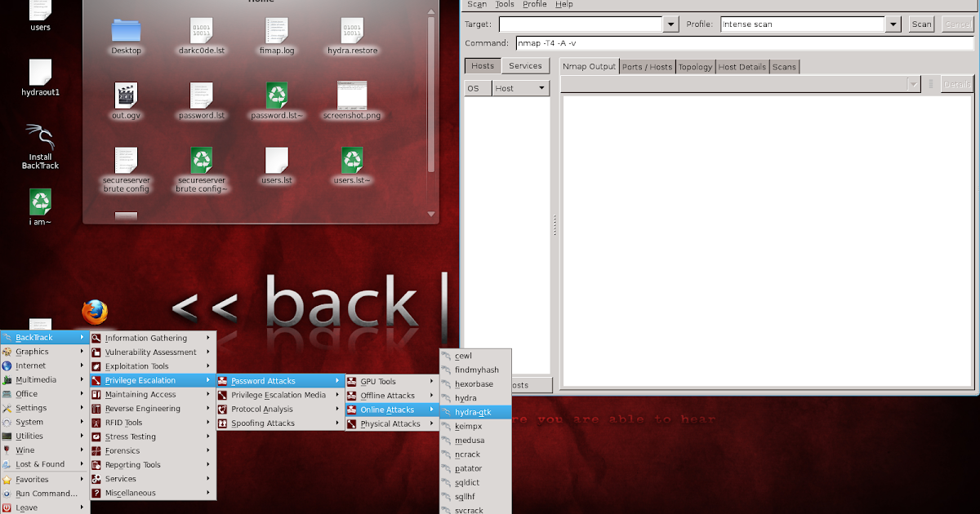Viewport: 980px width, 514px height.
Task: Select users.lst~ backup file icon
Action: (x=352, y=160)
